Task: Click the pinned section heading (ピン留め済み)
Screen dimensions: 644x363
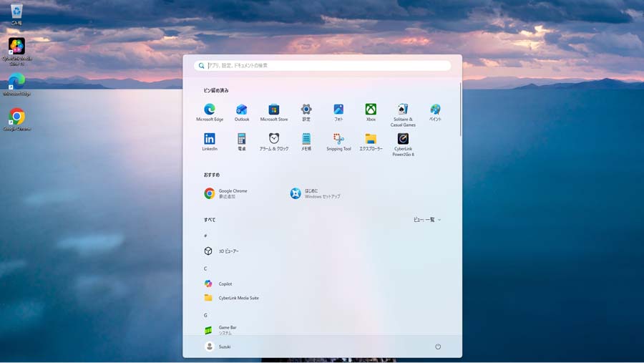Action: coord(216,90)
